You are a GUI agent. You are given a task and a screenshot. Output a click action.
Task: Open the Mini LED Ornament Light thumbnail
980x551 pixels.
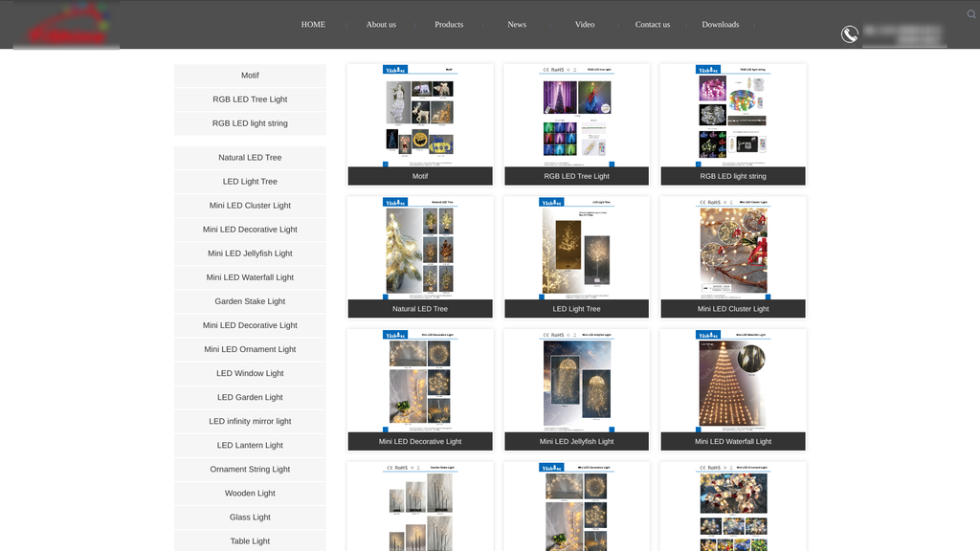(733, 507)
